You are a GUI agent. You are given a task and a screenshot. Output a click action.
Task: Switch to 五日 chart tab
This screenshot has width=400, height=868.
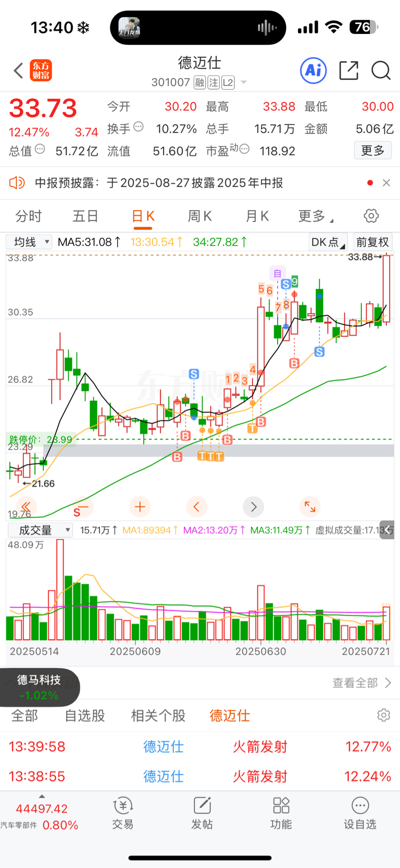click(x=85, y=216)
